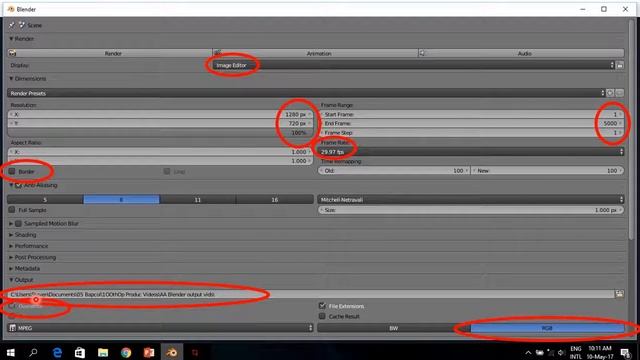Launch Microsoft Edge from taskbar

point(57,352)
